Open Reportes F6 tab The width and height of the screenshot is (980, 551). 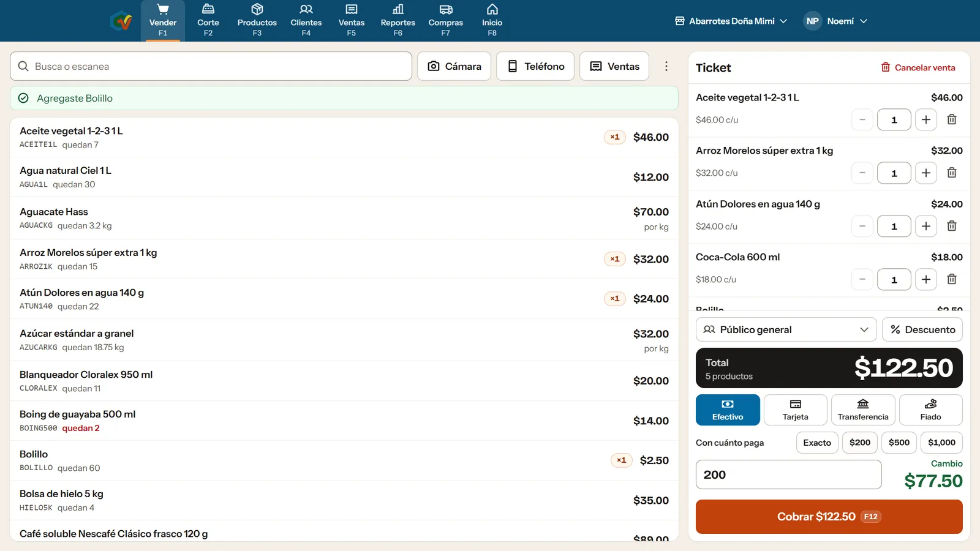click(x=398, y=21)
